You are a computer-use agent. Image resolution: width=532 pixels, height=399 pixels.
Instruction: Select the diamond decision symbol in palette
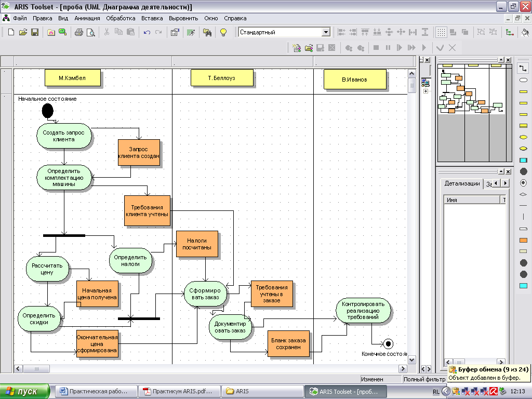pos(523,194)
